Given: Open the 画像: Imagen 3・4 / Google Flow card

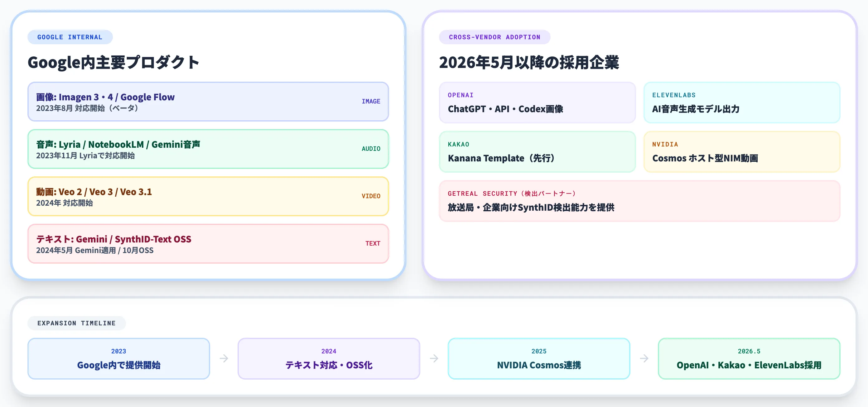Looking at the screenshot, I should (208, 101).
